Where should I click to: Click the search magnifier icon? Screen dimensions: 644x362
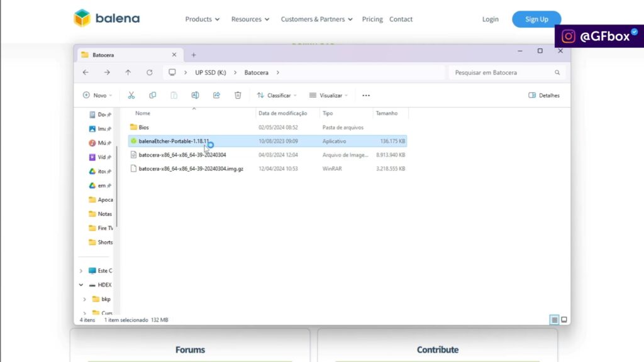click(x=557, y=73)
